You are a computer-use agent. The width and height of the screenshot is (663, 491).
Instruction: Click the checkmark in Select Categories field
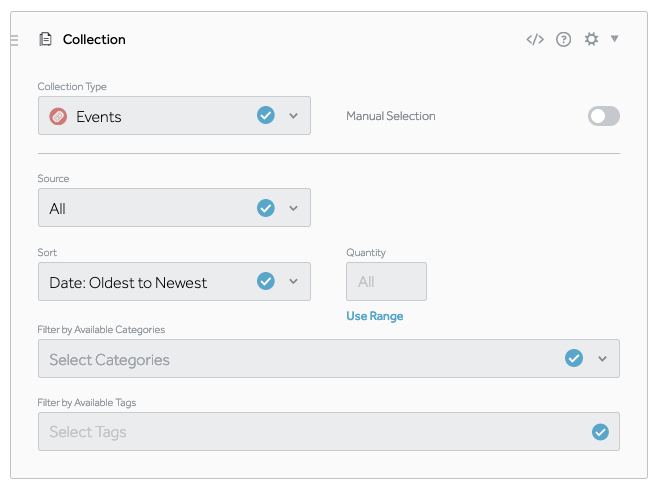click(x=574, y=358)
